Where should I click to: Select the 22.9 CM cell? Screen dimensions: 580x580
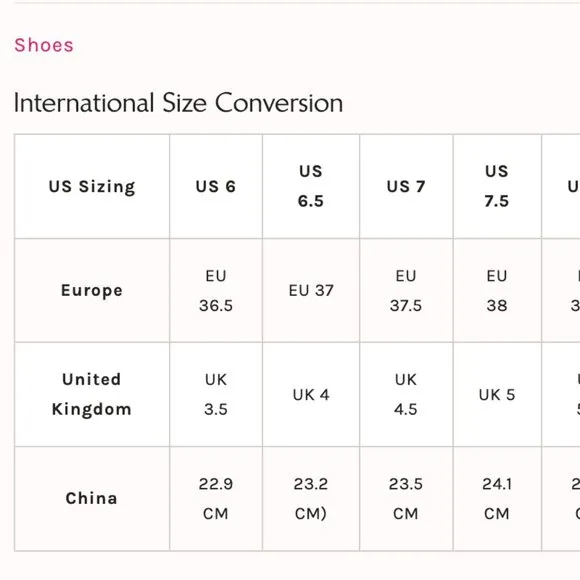(x=216, y=499)
